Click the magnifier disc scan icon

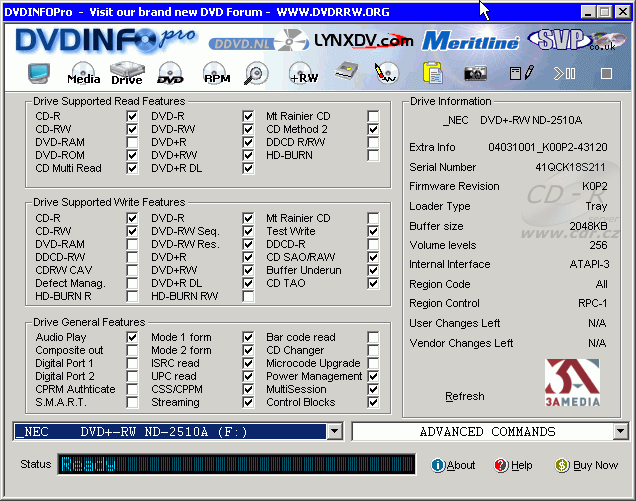pos(256,73)
